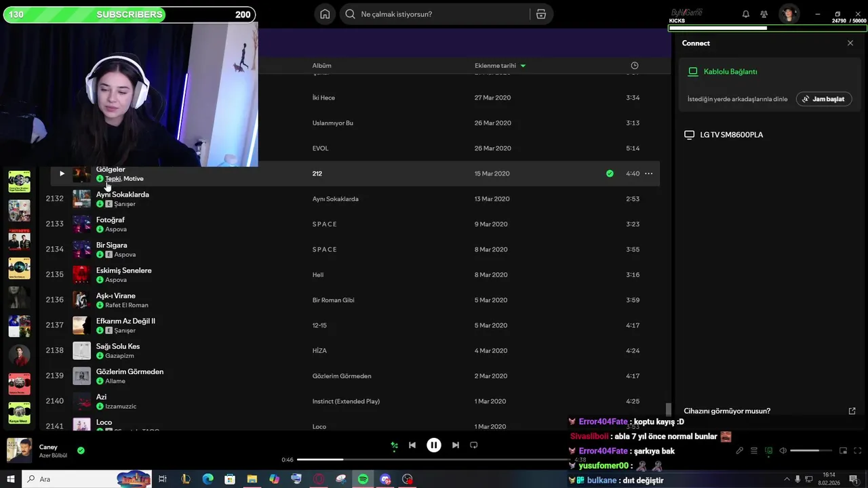Select the track Efkarım Az Değil II
868x488 pixels.
pos(125,321)
